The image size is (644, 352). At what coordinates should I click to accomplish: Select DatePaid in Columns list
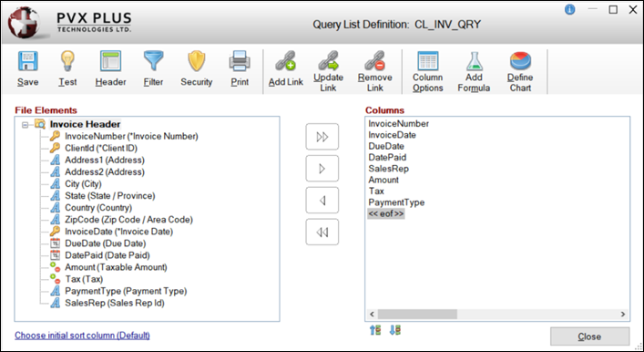click(x=387, y=157)
